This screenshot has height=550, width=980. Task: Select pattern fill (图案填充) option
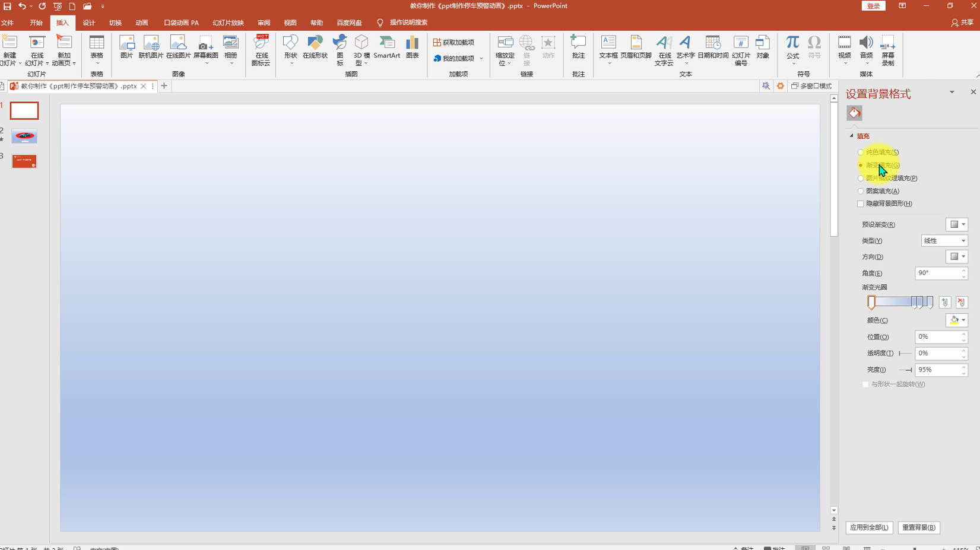point(878,191)
